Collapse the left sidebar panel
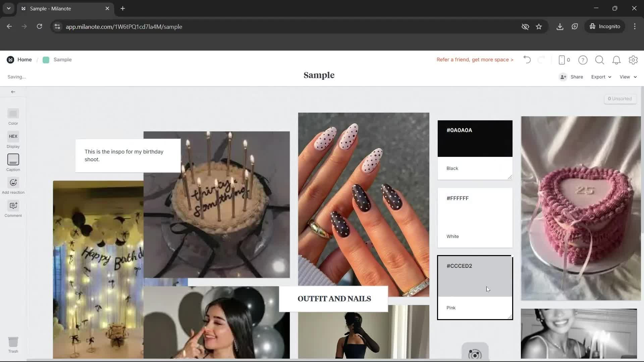Image resolution: width=644 pixels, height=362 pixels. 13,92
